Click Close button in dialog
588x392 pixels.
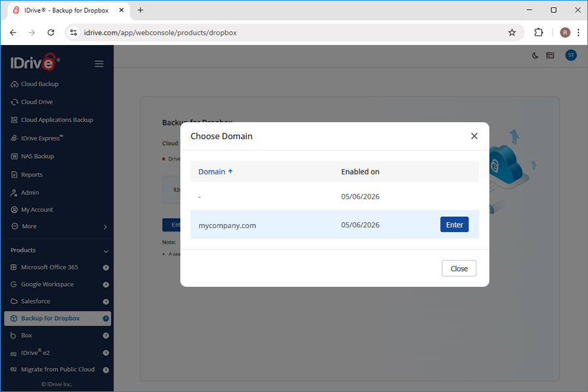pos(459,269)
